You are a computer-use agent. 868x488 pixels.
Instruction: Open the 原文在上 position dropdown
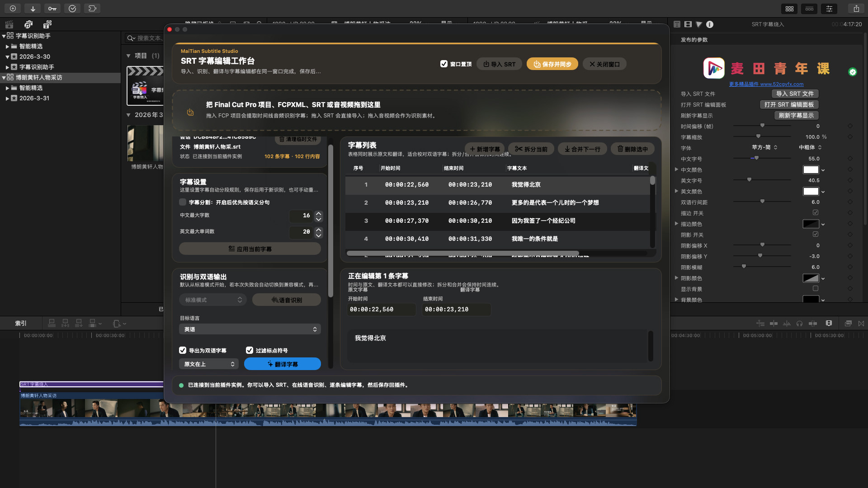(208, 364)
